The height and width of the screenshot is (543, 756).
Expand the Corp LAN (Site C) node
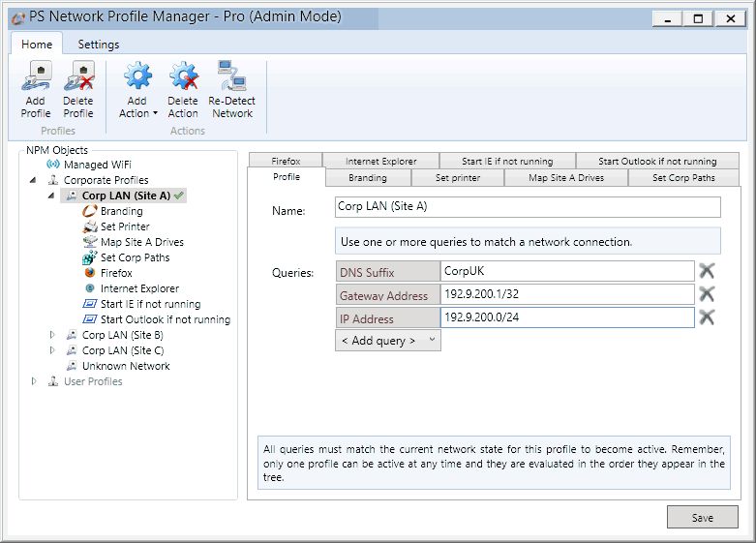click(x=52, y=350)
